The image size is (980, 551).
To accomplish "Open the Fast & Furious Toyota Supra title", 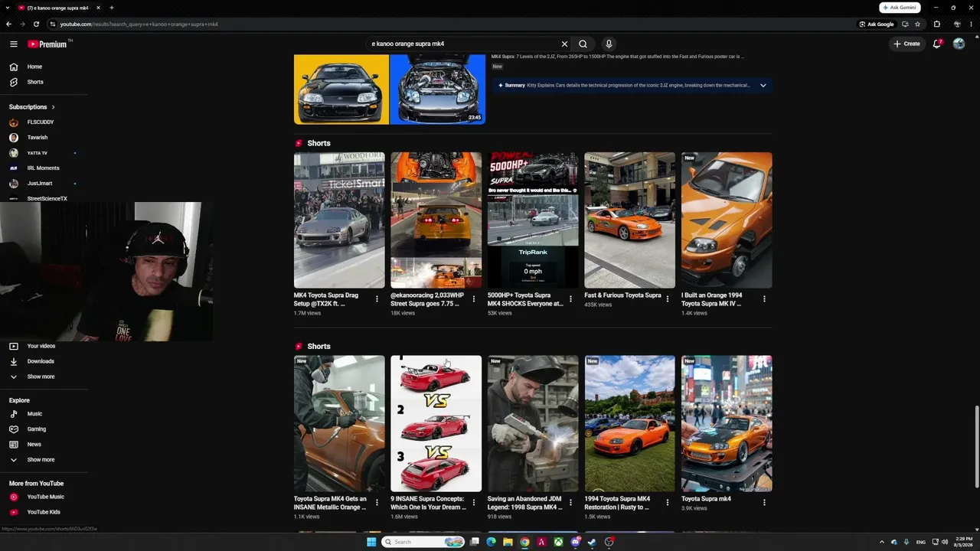I will pos(622,295).
